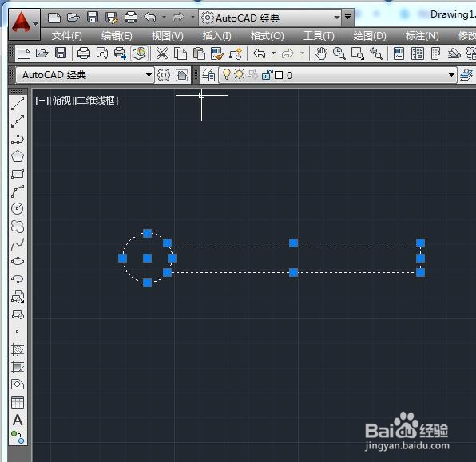This screenshot has height=462, width=476.
Task: Click the Match Properties brush icon
Action: (x=217, y=53)
